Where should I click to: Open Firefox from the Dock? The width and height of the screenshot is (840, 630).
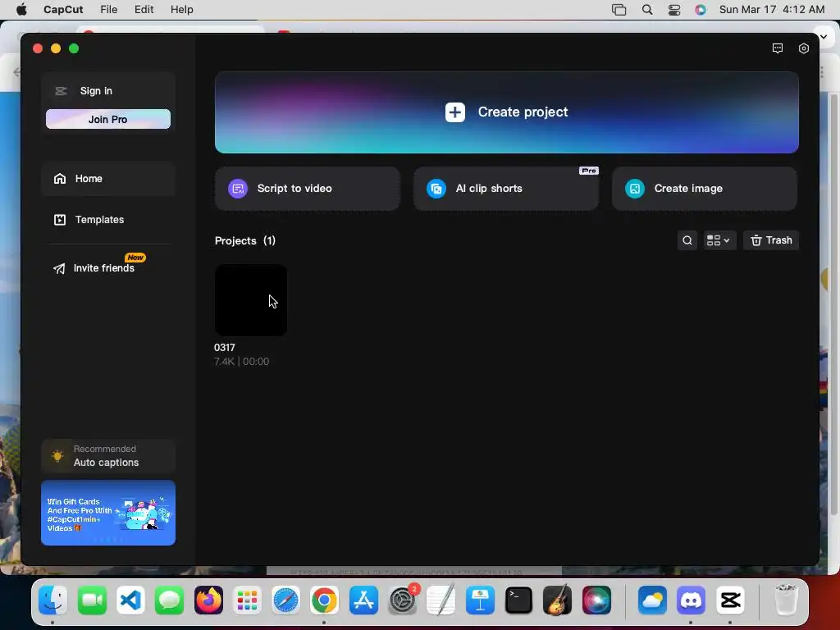[208, 600]
